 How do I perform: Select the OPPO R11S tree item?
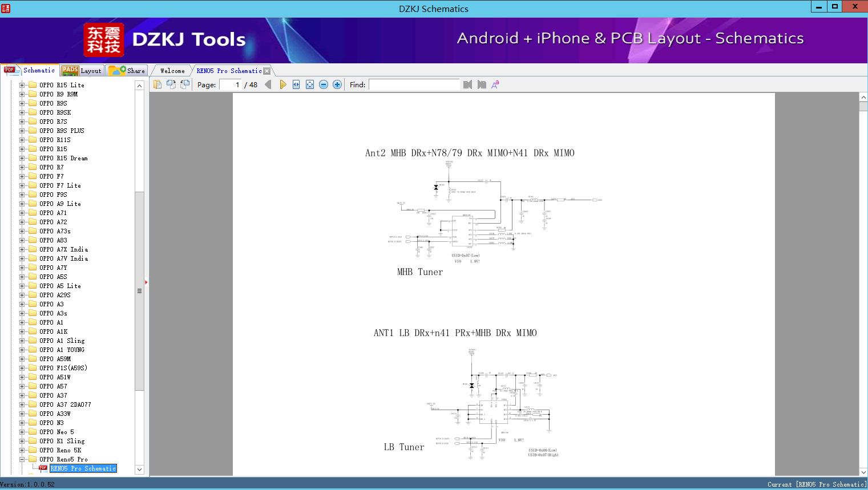pyautogui.click(x=55, y=140)
